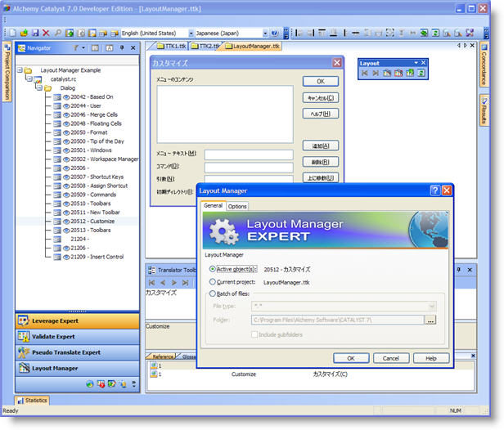
Task: Click first object icon in floating Layout toolbar
Action: [365, 73]
